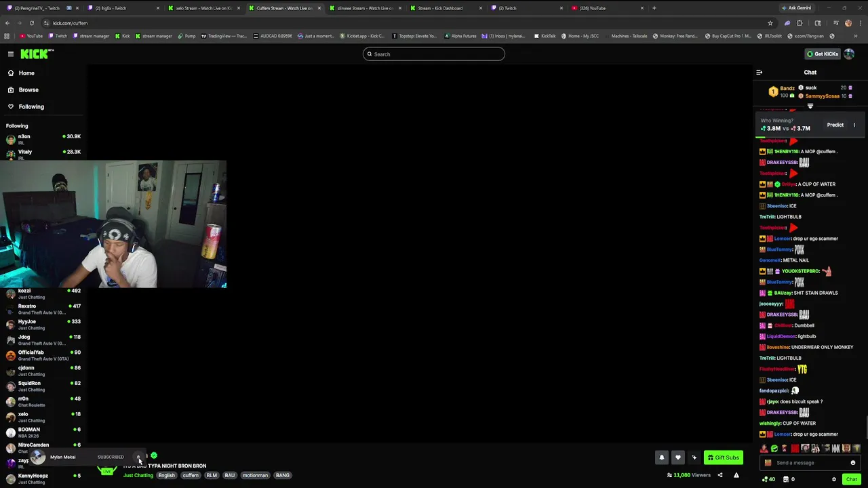868x488 pixels.
Task: Click the streamer webcam video overlay
Action: [x=113, y=224]
